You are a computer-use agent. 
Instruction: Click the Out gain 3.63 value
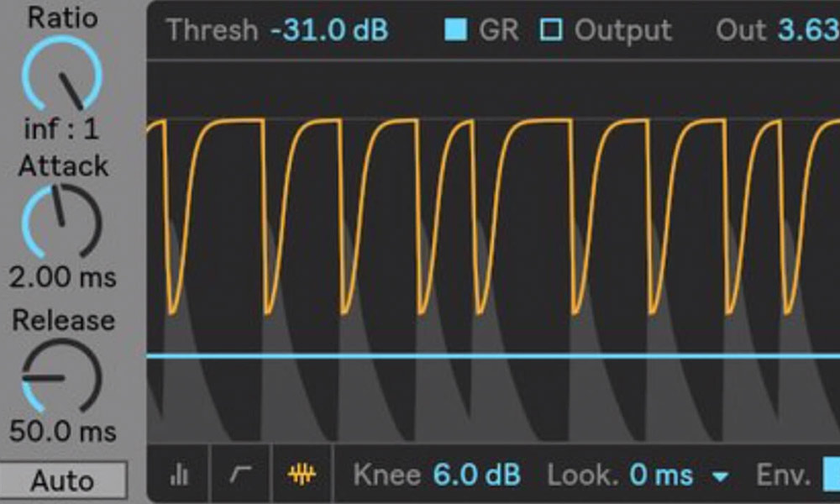(x=808, y=30)
